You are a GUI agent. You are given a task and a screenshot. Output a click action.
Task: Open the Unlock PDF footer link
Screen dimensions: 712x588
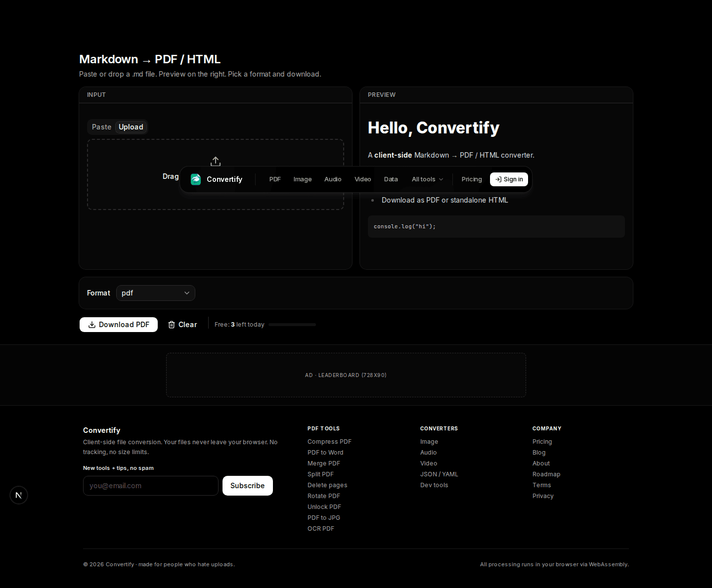point(324,507)
